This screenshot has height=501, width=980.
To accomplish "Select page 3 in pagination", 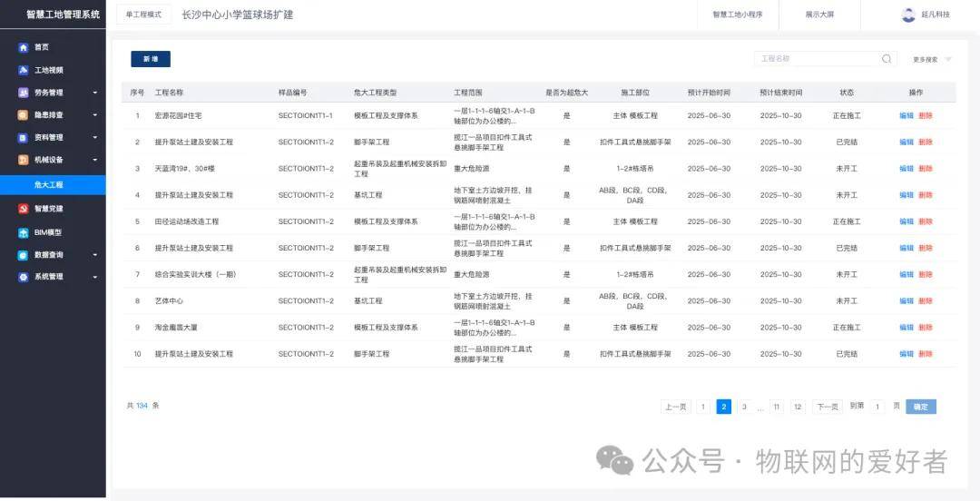I will point(744,407).
